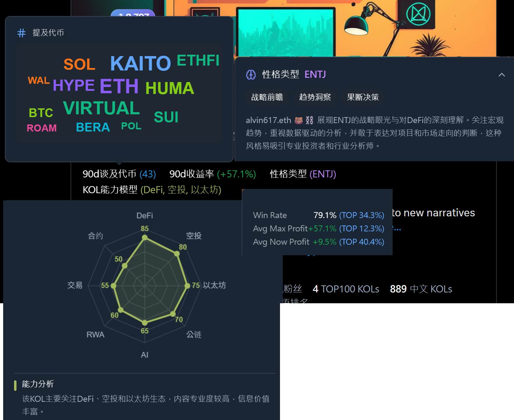Viewport: 514px width, 420px height.
Task: Select the ETHFI token in word cloud
Action: 198,60
